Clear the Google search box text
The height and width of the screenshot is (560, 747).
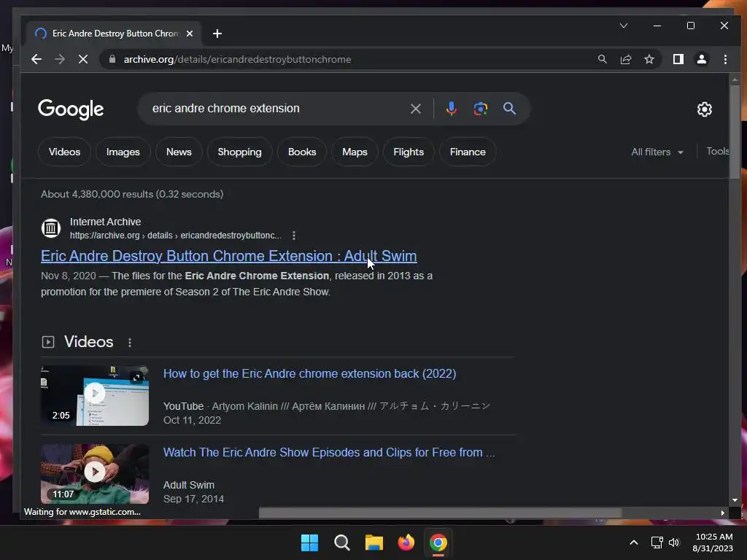point(415,109)
